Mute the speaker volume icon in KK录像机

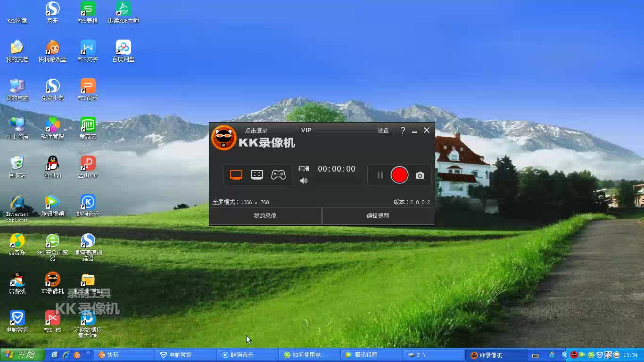pyautogui.click(x=304, y=181)
